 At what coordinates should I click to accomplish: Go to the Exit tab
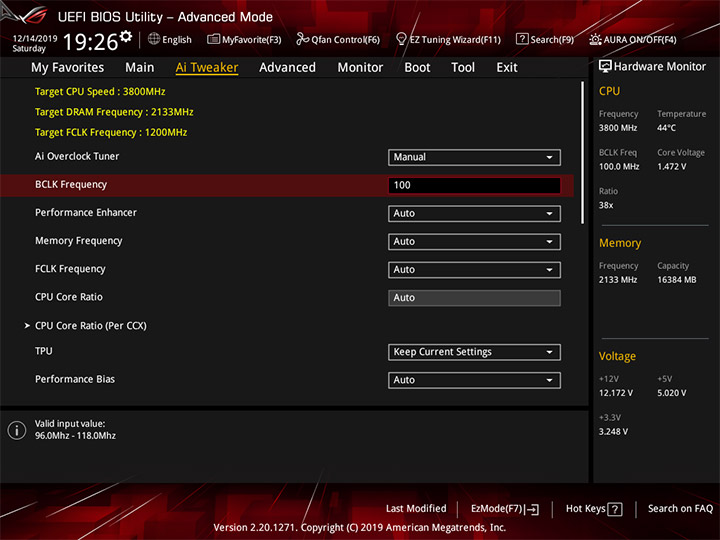(x=507, y=68)
